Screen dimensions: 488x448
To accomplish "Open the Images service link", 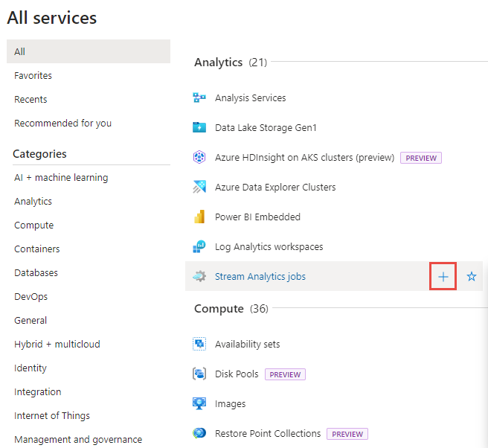I will pos(231,404).
